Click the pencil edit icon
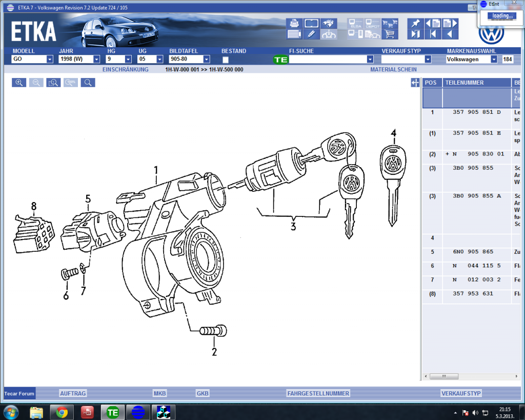Screen dimensions: 525x420 pos(311,34)
